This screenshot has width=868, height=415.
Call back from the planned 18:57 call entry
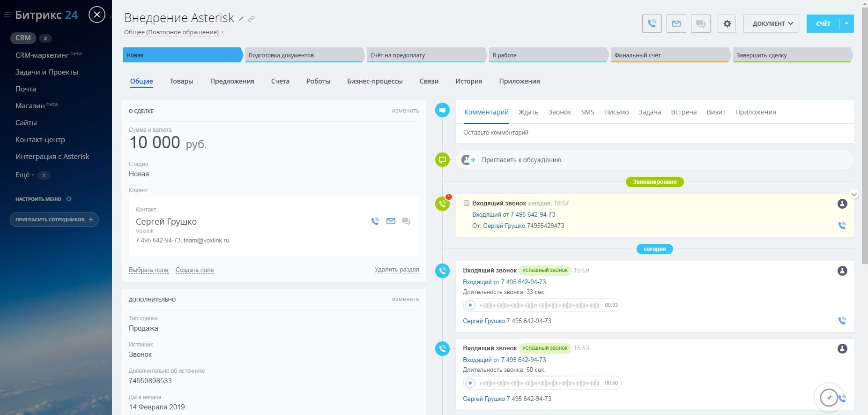842,226
